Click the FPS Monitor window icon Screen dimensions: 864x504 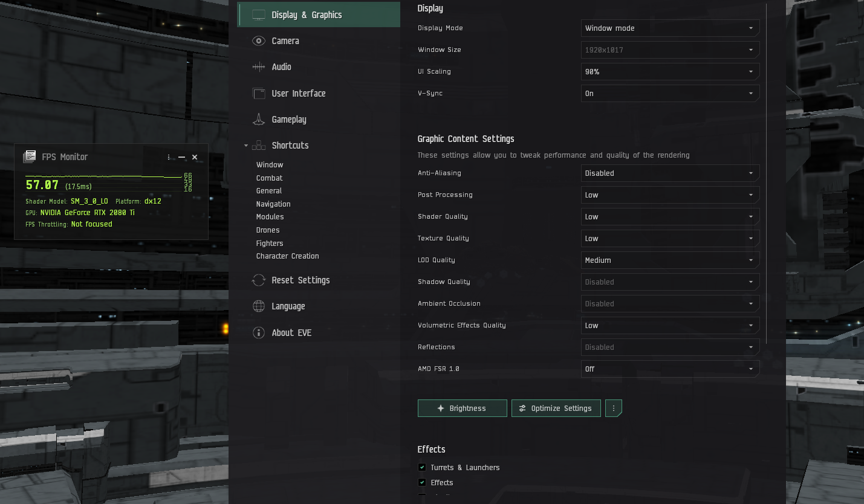[x=29, y=157]
